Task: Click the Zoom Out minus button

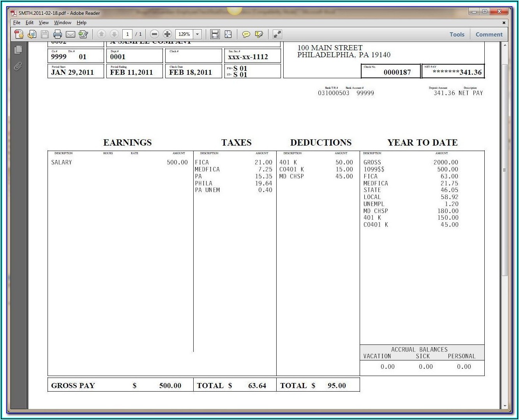Action: pos(154,34)
